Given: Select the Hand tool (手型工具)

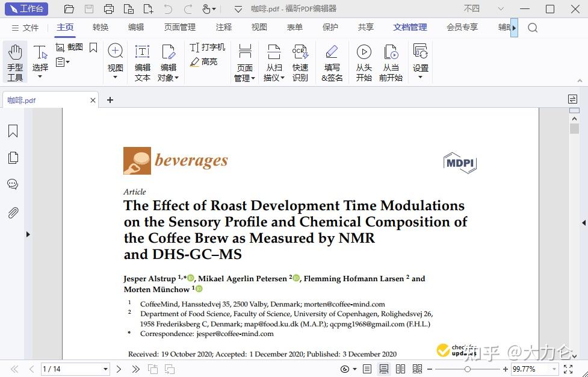Looking at the screenshot, I should pyautogui.click(x=15, y=62).
